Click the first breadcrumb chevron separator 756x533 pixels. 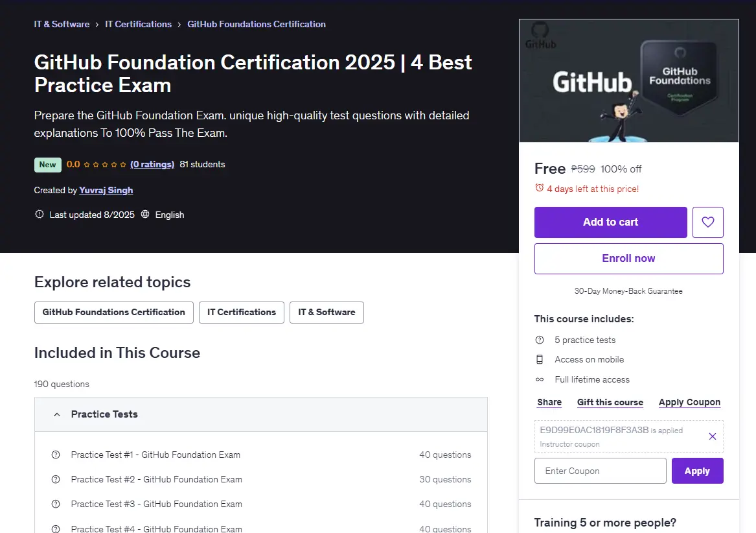pyautogui.click(x=97, y=25)
